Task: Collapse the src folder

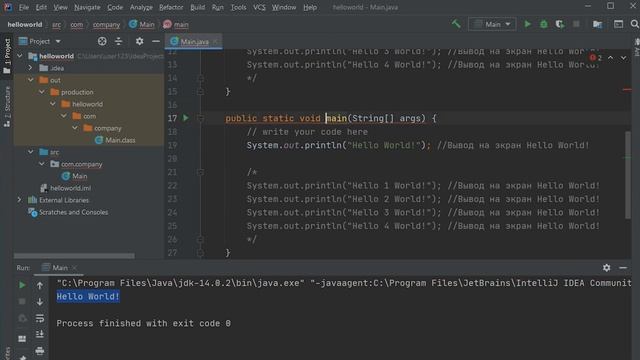Action: (x=31, y=152)
